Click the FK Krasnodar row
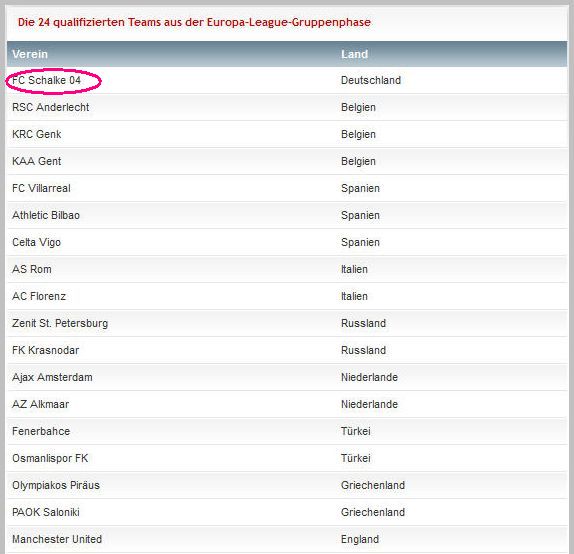 click(x=287, y=350)
